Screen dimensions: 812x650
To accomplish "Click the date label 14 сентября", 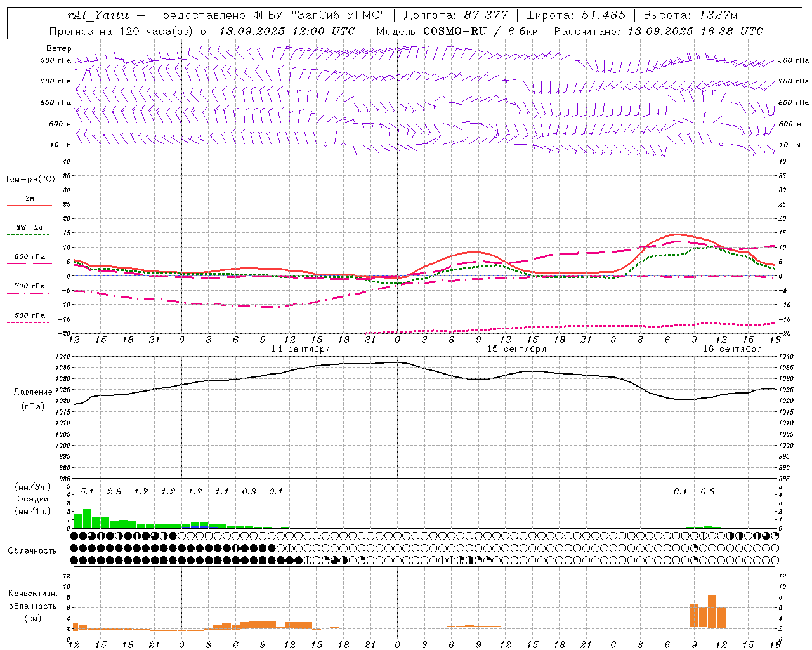I will [x=301, y=348].
